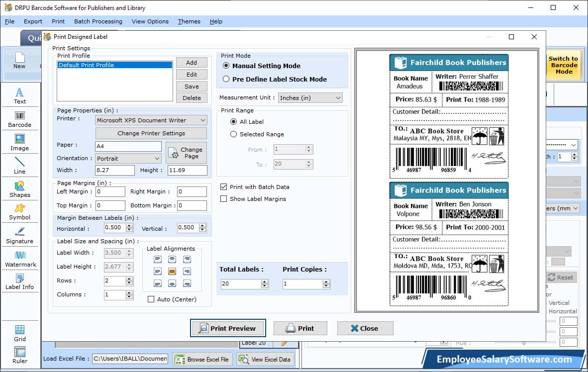Open the View Options menu
Image resolution: width=588 pixels, height=372 pixels.
pyautogui.click(x=150, y=21)
